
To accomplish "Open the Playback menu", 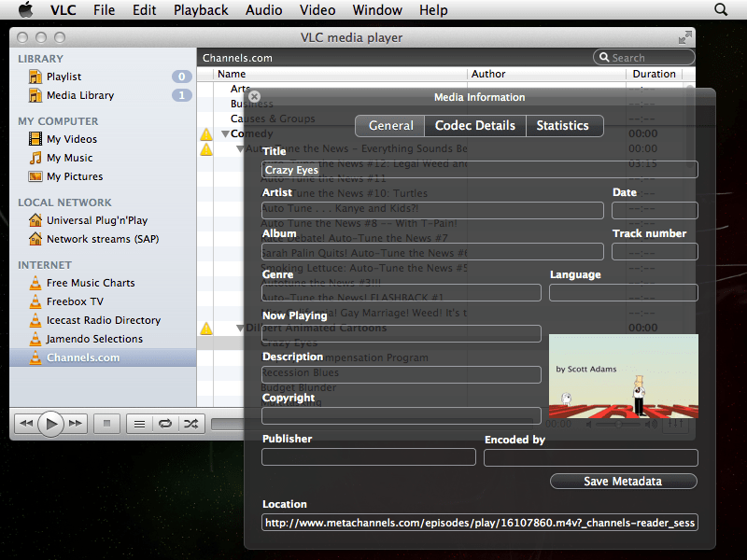I will click(x=201, y=10).
